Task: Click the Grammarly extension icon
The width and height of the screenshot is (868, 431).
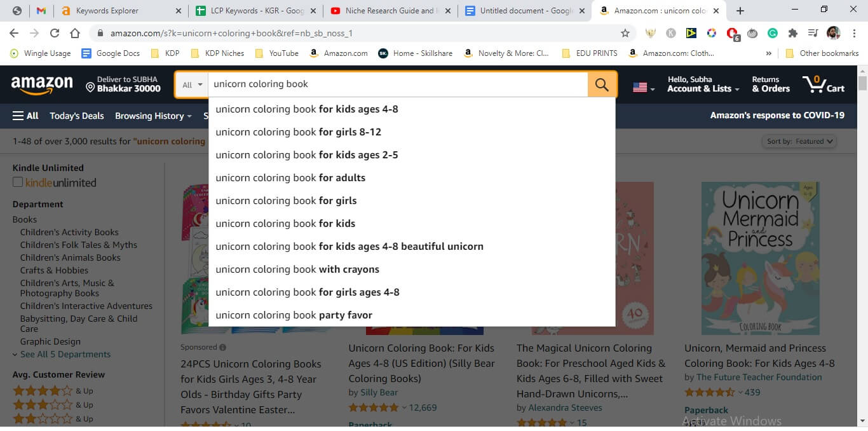Action: 773,33
